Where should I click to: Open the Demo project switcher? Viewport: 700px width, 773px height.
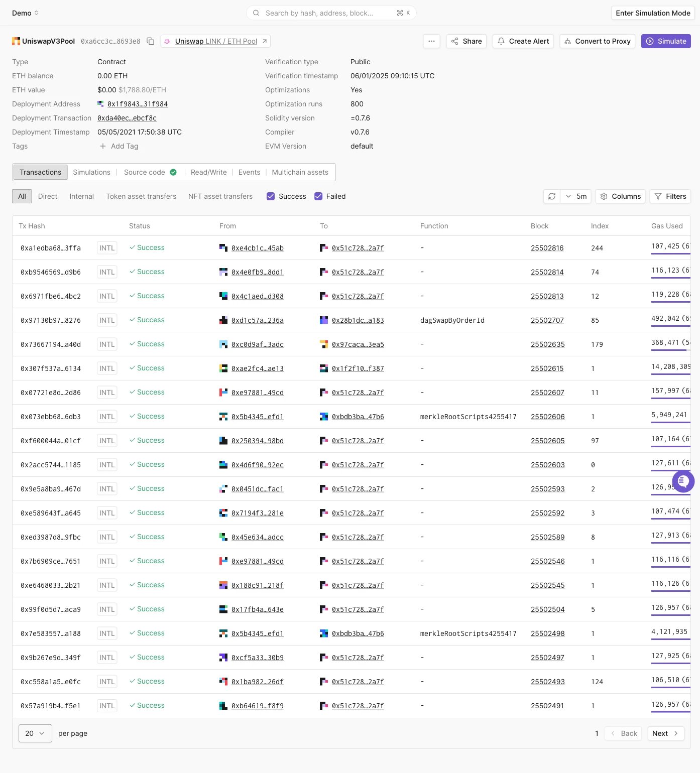point(25,13)
